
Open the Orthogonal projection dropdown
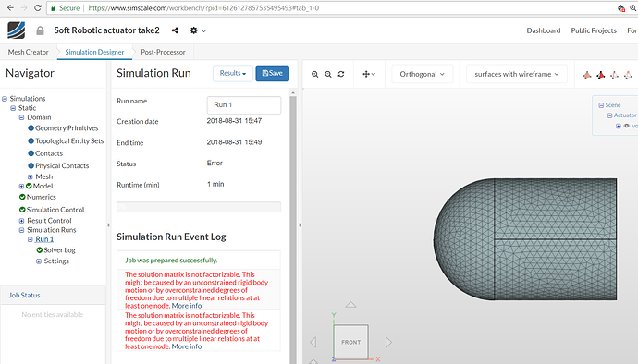coord(422,74)
